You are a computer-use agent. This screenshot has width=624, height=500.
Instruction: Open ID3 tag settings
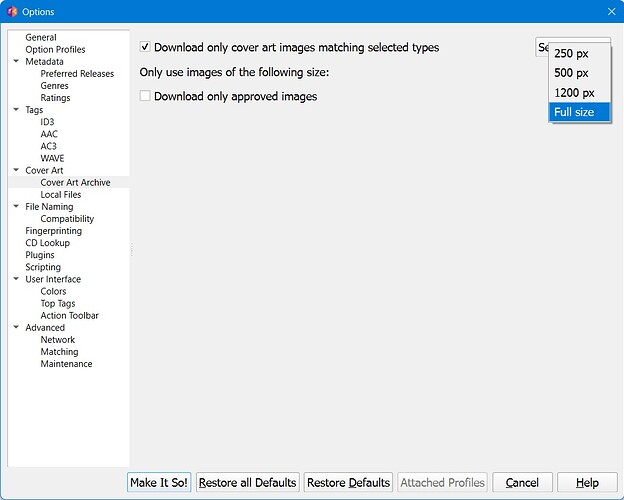(47, 122)
